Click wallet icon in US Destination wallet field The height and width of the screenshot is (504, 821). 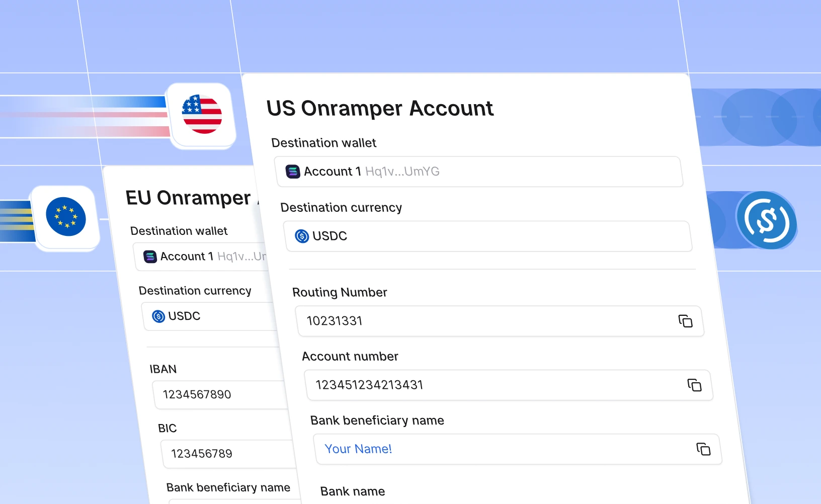[293, 172]
